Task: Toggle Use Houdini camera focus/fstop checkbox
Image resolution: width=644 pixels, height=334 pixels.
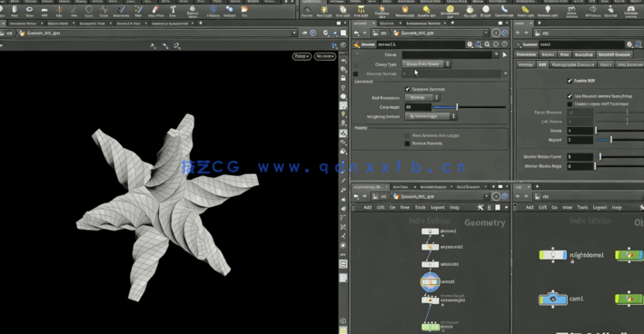Action: (x=570, y=96)
